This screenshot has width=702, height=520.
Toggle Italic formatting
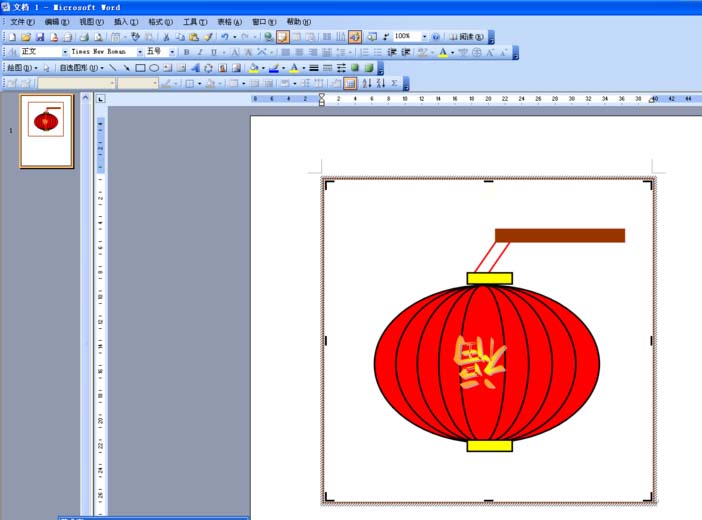[200, 52]
